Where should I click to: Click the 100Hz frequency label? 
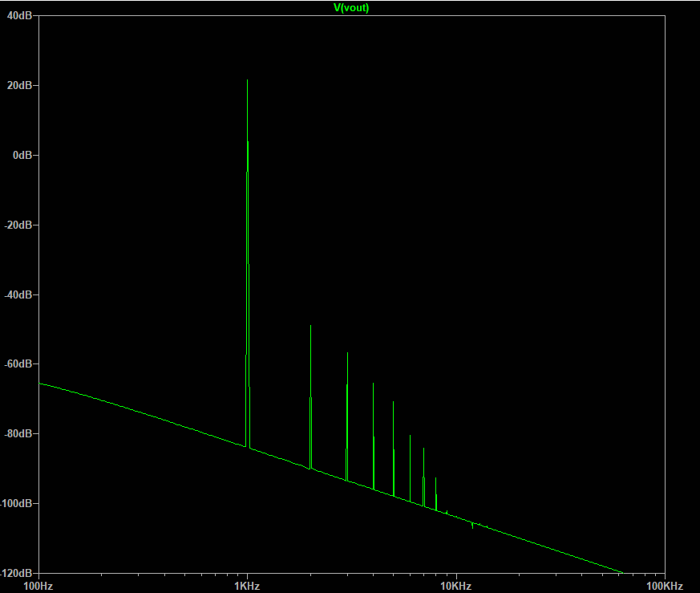pos(38,586)
